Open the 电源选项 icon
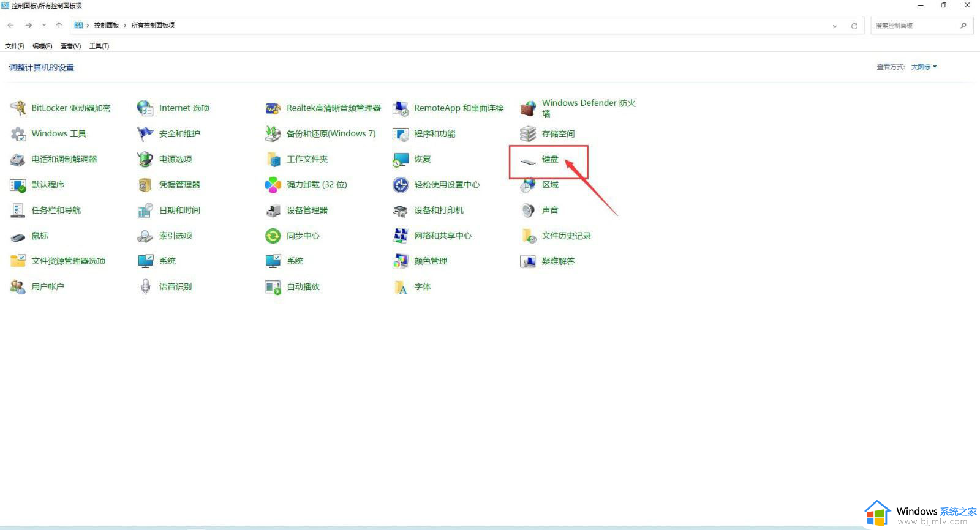The height and width of the screenshot is (530, 980). (x=146, y=160)
